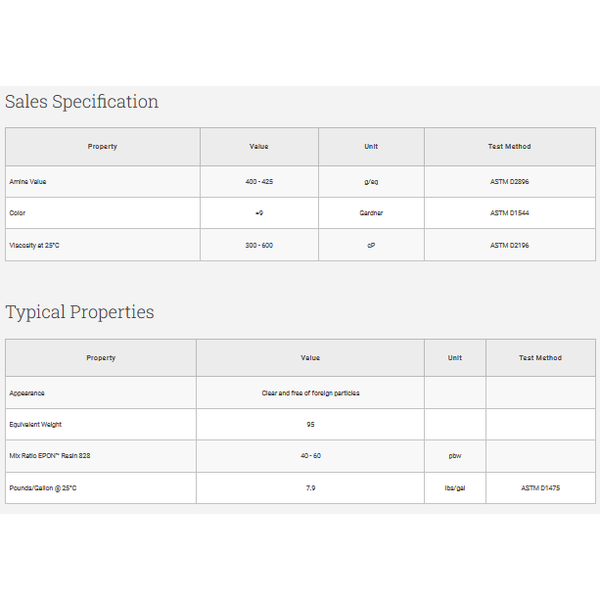Viewport: 600px width, 600px height.
Task: Click ASTM D1475 test method cell
Action: [541, 488]
